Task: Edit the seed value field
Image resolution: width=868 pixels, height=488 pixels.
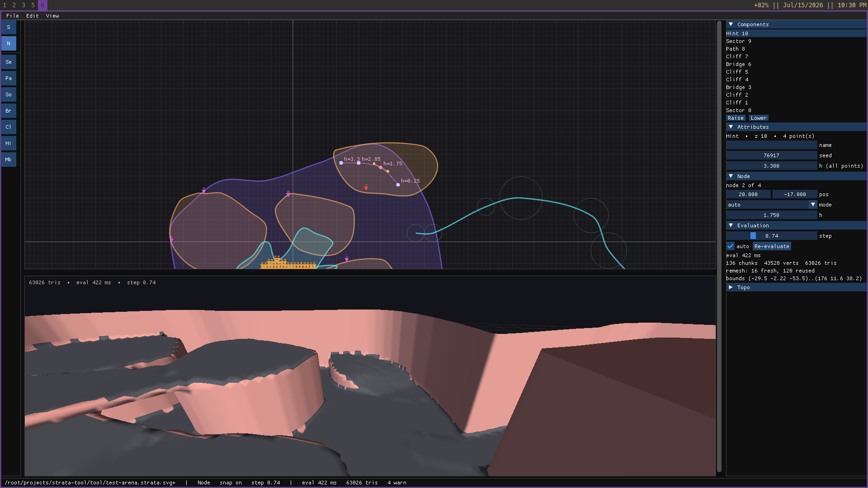Action: [x=771, y=155]
